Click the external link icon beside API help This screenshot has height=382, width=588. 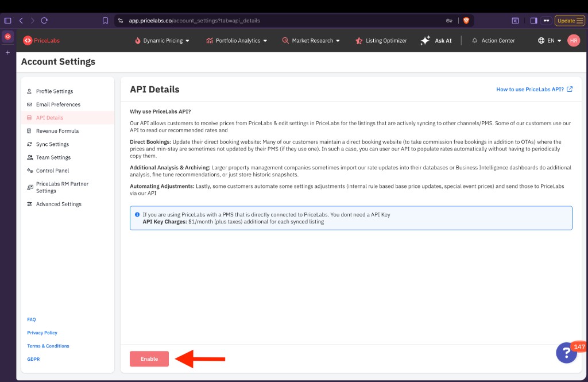coord(569,89)
